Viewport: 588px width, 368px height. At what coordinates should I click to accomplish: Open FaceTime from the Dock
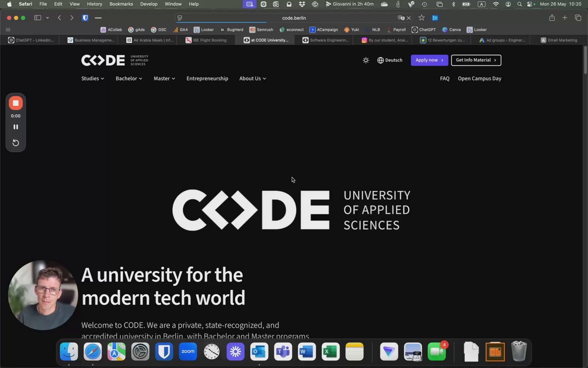tap(437, 352)
